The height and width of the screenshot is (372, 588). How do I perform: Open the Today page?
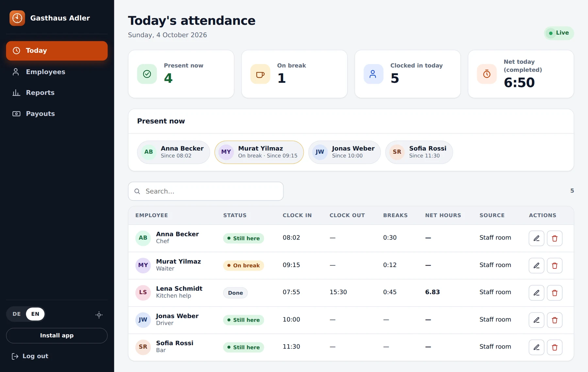coord(57,51)
